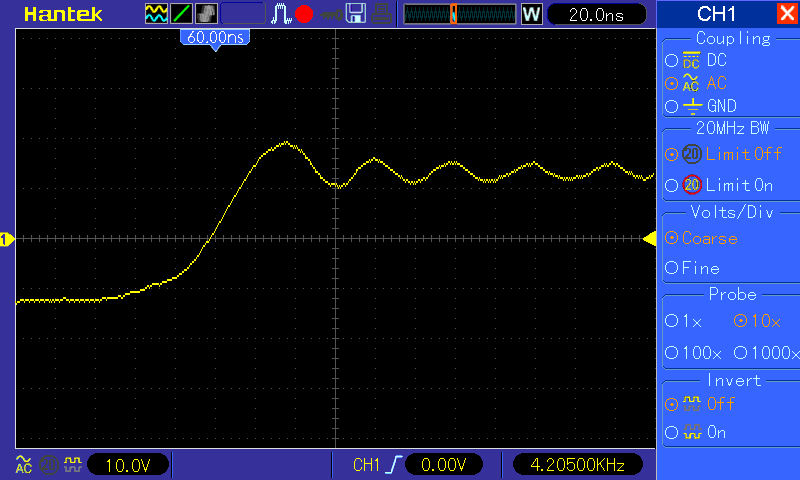Click the W window mode icon
The image size is (800, 480).
point(532,14)
